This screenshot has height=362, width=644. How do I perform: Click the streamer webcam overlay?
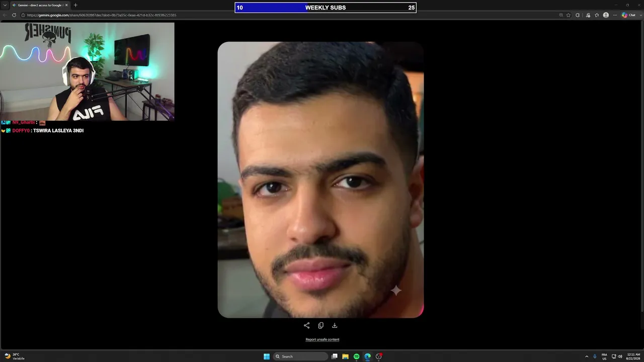click(87, 71)
